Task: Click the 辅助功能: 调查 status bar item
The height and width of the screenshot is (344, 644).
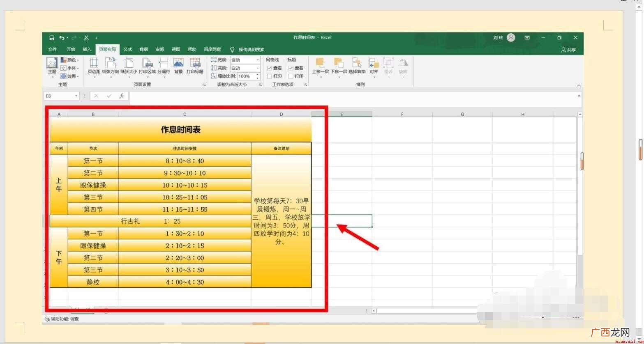Action: [x=62, y=319]
